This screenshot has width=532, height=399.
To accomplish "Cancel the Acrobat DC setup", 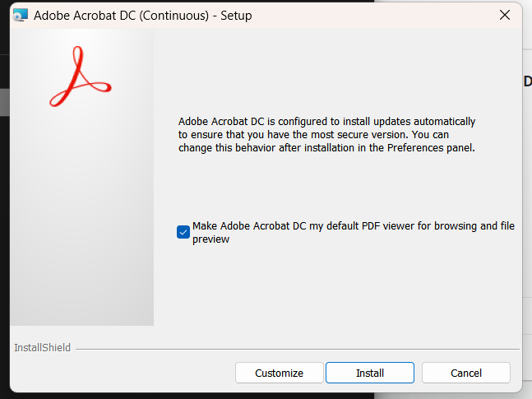I will 465,373.
